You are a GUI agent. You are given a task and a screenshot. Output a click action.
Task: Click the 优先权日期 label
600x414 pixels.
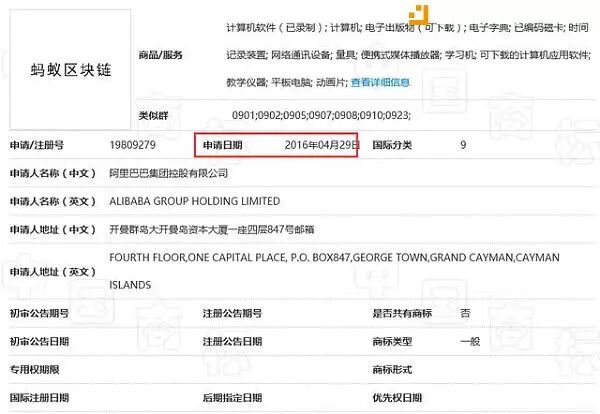[x=397, y=398]
